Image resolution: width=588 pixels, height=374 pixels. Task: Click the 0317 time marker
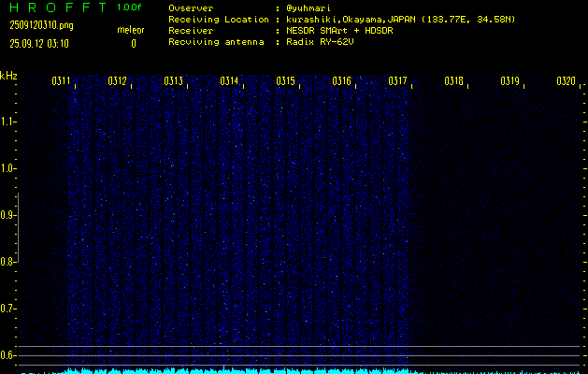pos(397,81)
